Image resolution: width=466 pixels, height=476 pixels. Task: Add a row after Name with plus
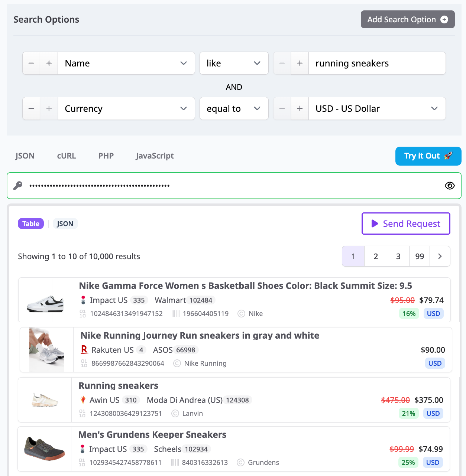(49, 63)
